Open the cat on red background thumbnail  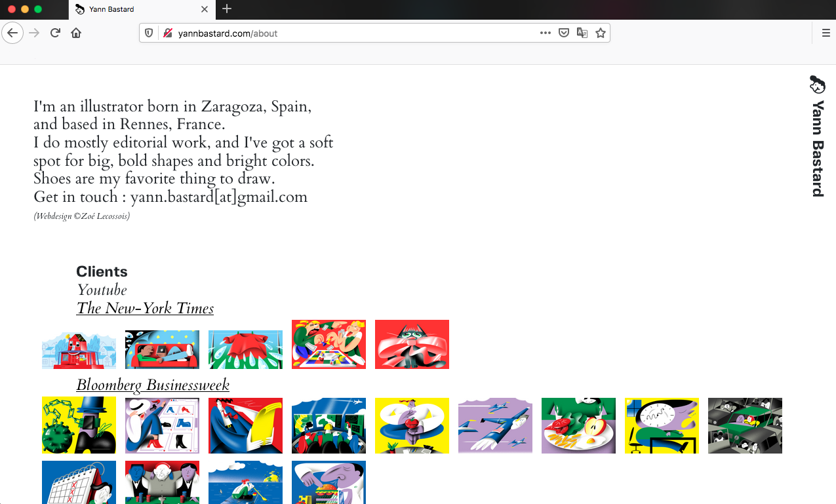point(412,345)
